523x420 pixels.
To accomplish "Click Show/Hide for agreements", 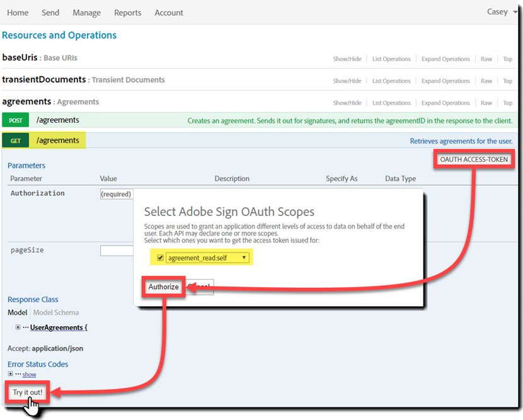I will click(x=347, y=103).
